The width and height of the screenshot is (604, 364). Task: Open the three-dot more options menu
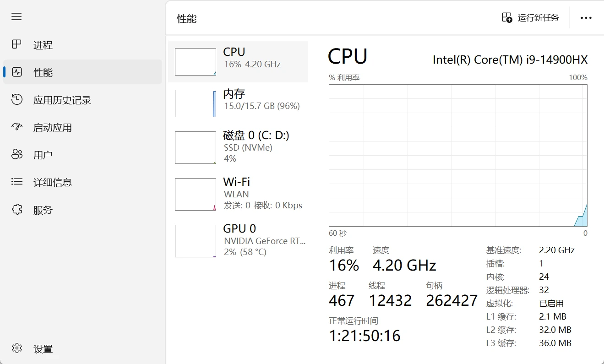[x=586, y=18]
